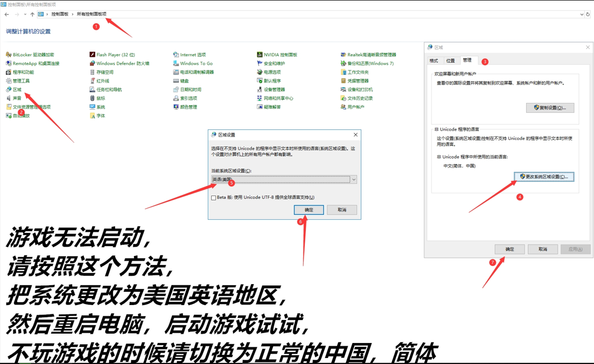Image resolution: width=594 pixels, height=364 pixels.
Task: Click 控制面板 in the address breadcrumb
Action: pyautogui.click(x=60, y=14)
